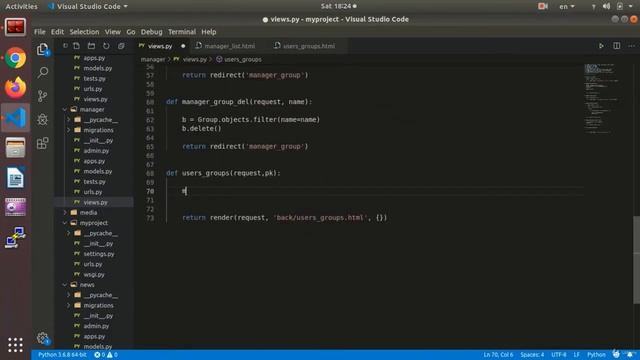
Task: Launch Google Chrome from the dock
Action: tap(16, 58)
